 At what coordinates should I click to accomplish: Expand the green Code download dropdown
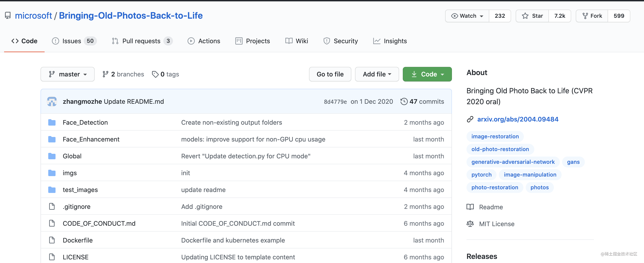427,74
